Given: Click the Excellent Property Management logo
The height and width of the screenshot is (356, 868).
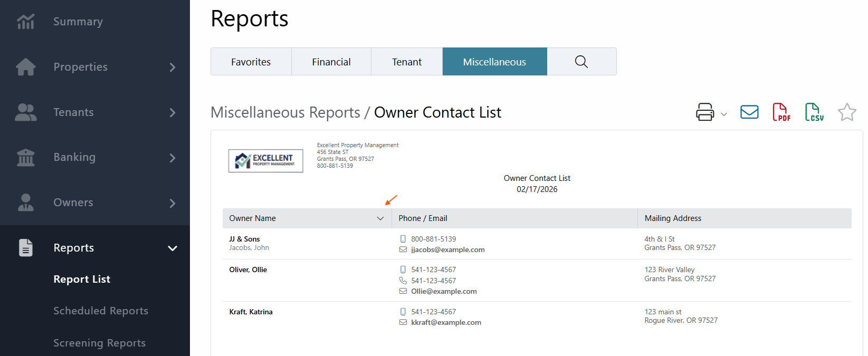Looking at the screenshot, I should 265,161.
